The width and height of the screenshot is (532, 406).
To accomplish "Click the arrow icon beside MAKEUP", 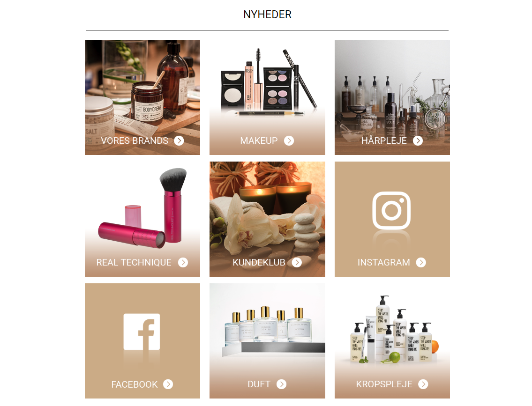I will (x=289, y=140).
